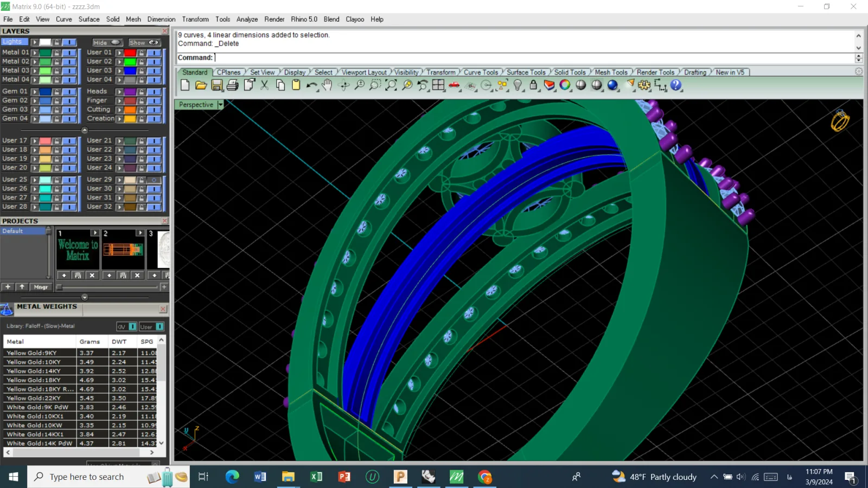Click the orange swatch of the Cutting layer
Screen dimensions: 868x488
pyautogui.click(x=130, y=110)
